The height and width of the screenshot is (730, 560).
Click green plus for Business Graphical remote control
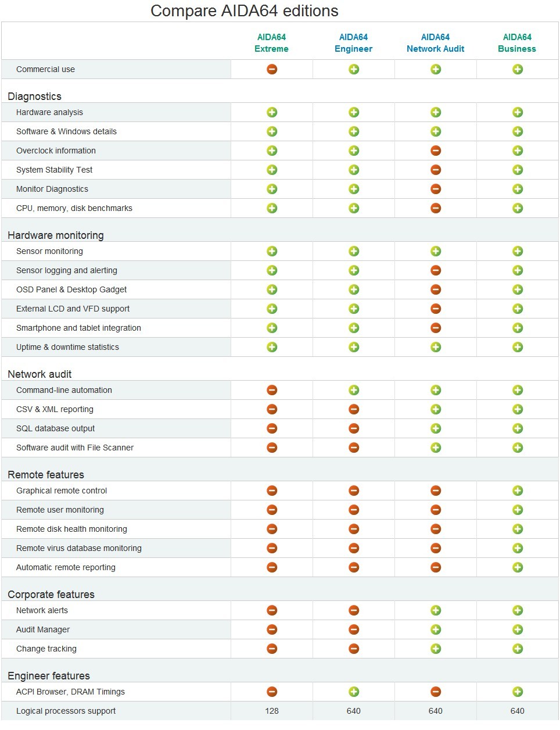[518, 491]
